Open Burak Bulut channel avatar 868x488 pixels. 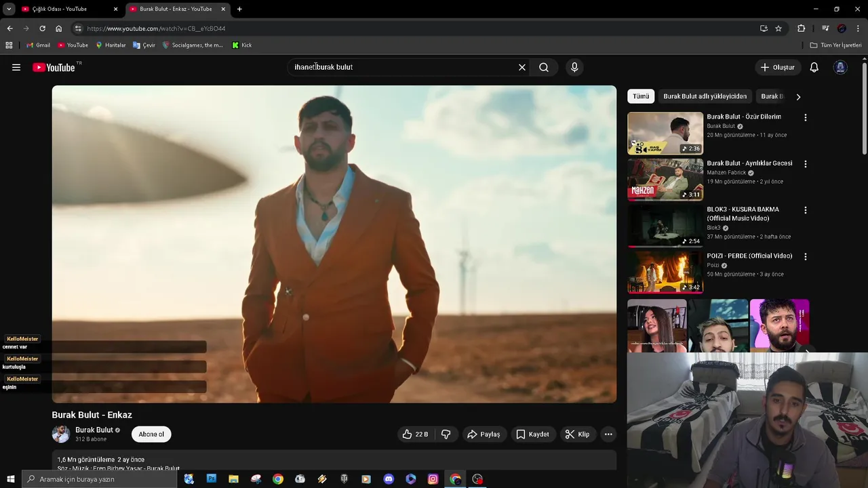[x=61, y=434]
